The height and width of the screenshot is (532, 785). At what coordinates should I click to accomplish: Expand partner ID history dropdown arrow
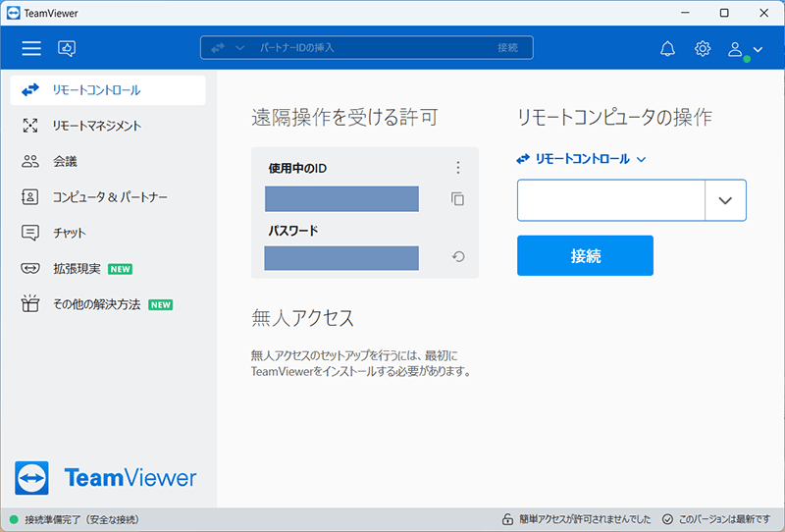click(725, 200)
